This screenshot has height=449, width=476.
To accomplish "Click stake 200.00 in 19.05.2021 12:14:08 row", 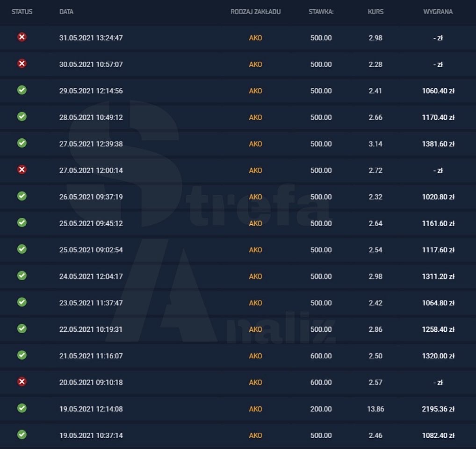I will (x=321, y=409).
